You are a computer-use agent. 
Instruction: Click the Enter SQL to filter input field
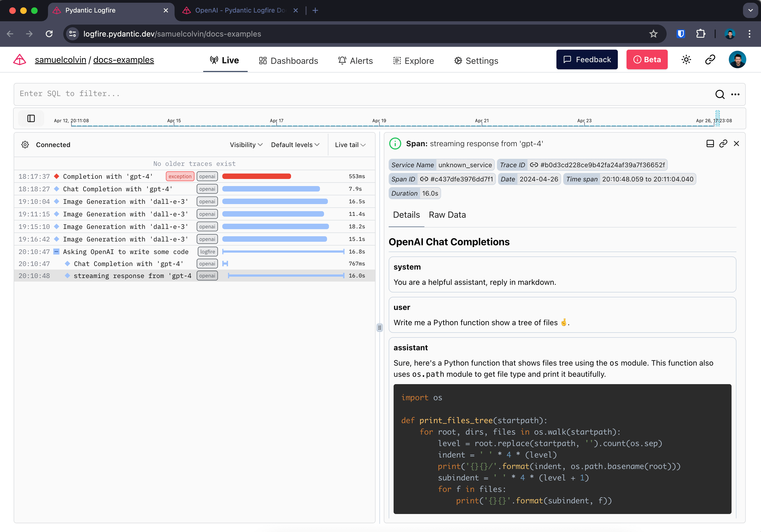[x=133, y=94]
